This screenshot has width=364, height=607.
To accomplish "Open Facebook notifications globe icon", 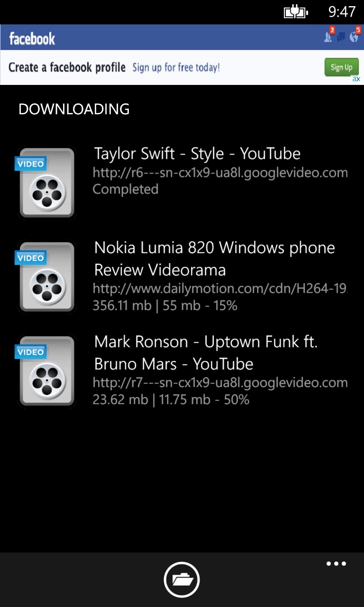I will click(355, 35).
